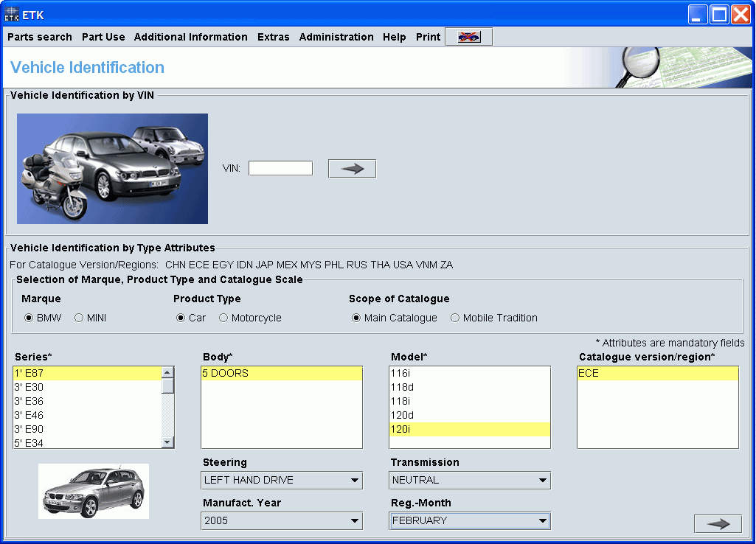Select Motorcycle as the product type
756x544 pixels.
(223, 318)
